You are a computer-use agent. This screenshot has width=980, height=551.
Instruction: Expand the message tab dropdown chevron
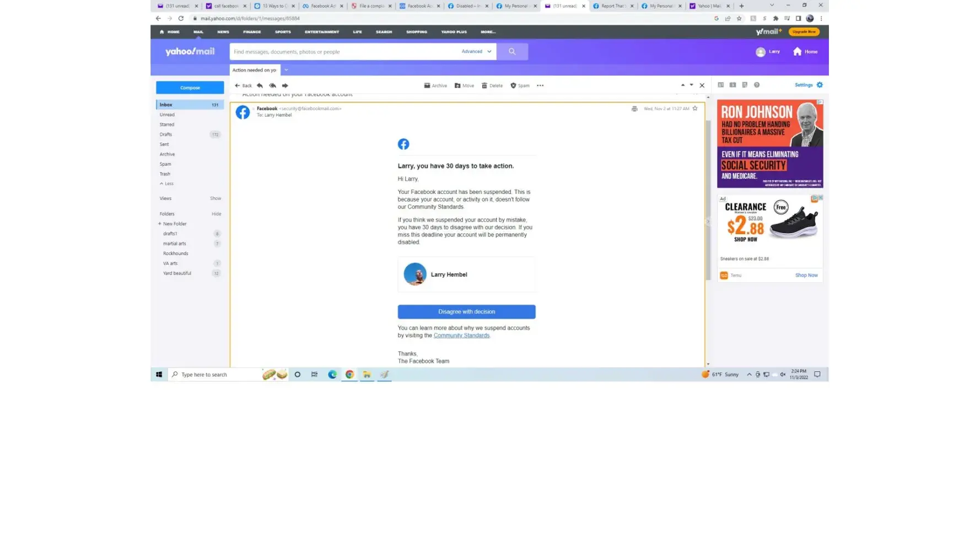click(x=286, y=70)
